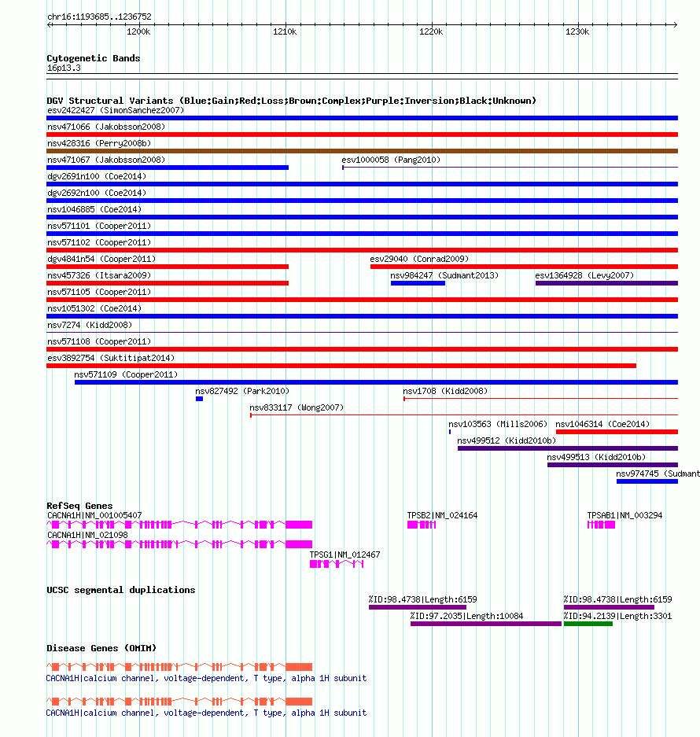700x737 pixels.
Task: Click the RefSeq Genes track title
Action: tap(79, 506)
